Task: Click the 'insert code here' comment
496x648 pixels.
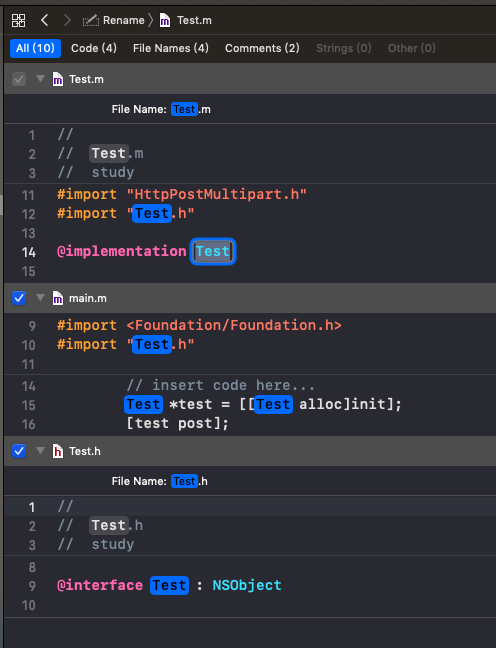Action: pyautogui.click(x=221, y=386)
